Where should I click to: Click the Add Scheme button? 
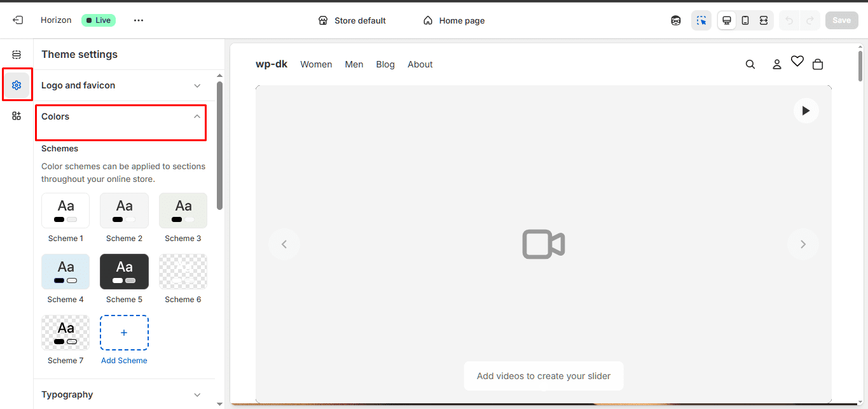tap(124, 333)
